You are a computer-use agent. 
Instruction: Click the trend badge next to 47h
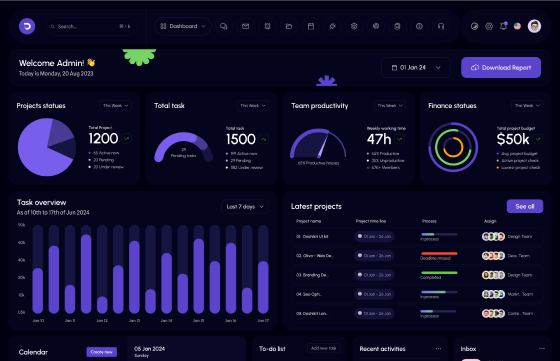click(400, 139)
